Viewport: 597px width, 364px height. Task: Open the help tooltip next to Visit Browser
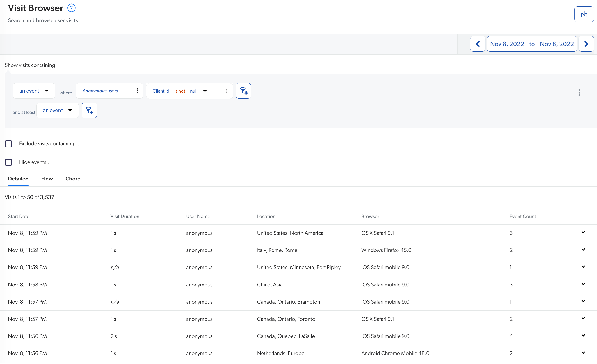(72, 8)
